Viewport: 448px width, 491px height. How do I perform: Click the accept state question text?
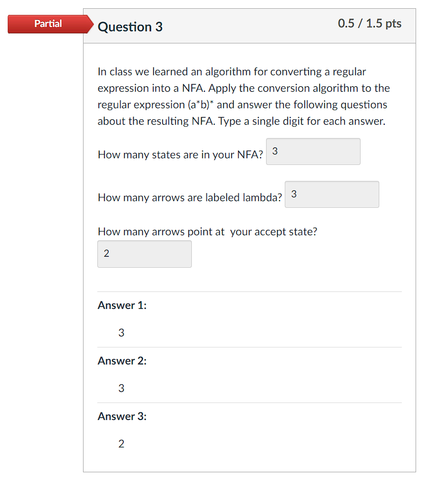click(207, 231)
